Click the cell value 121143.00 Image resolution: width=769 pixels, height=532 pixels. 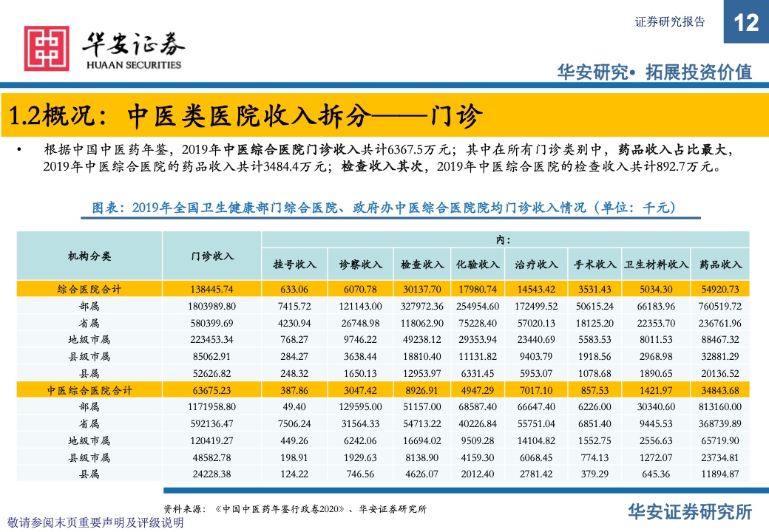(x=361, y=306)
